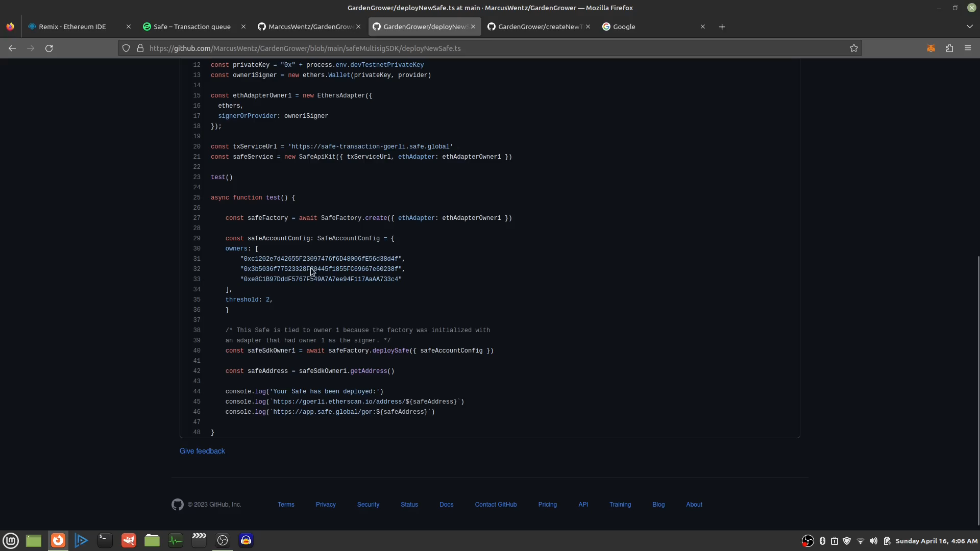Open the system monitor taskbar icon

[176, 540]
